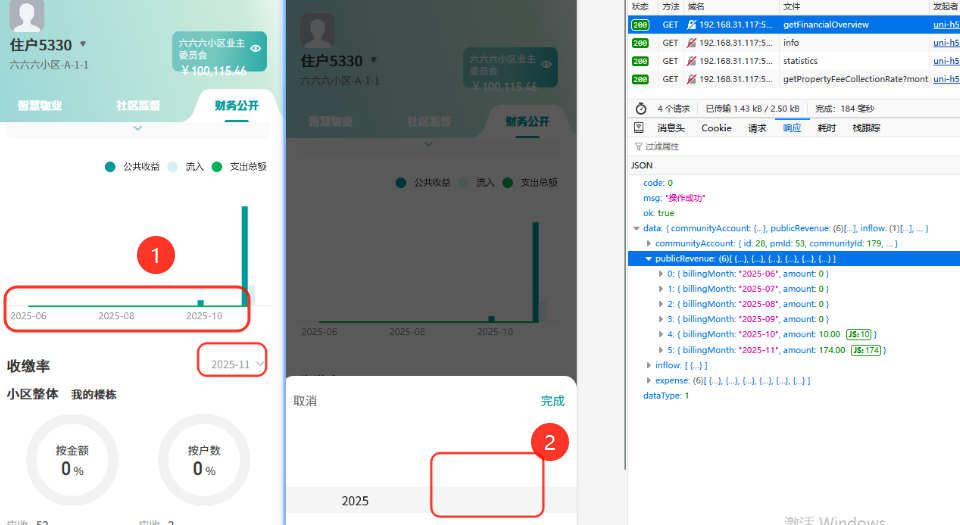Click the insecure-connection icon on the info request
The image size is (960, 525).
691,43
